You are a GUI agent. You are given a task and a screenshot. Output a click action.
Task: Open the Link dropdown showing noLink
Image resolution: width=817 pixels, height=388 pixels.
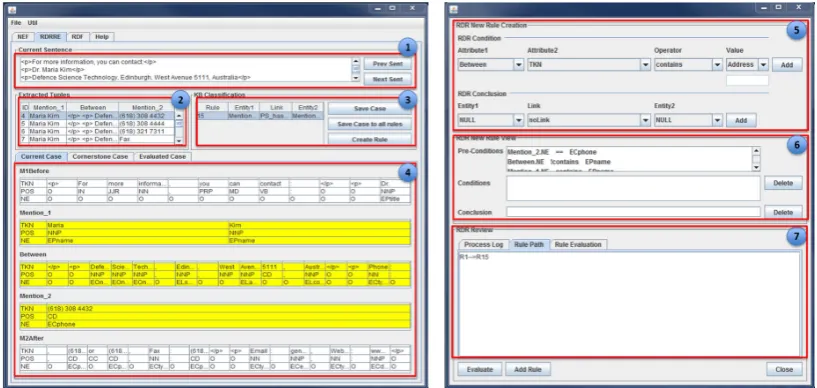[x=589, y=120]
